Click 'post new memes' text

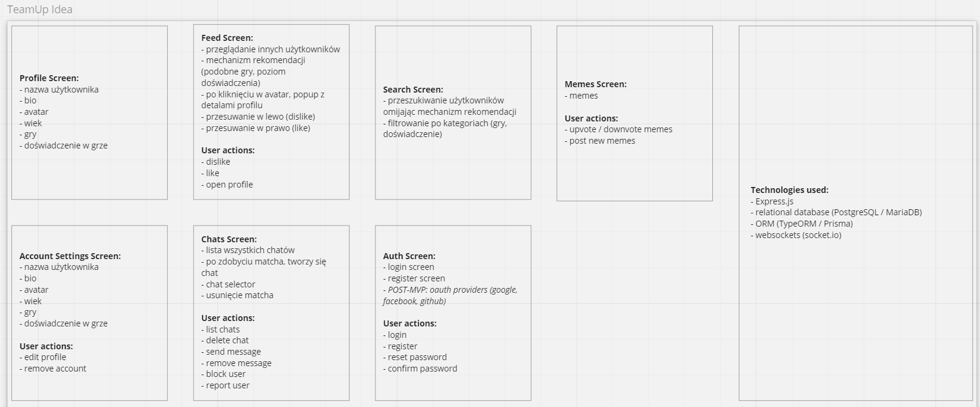(x=602, y=141)
